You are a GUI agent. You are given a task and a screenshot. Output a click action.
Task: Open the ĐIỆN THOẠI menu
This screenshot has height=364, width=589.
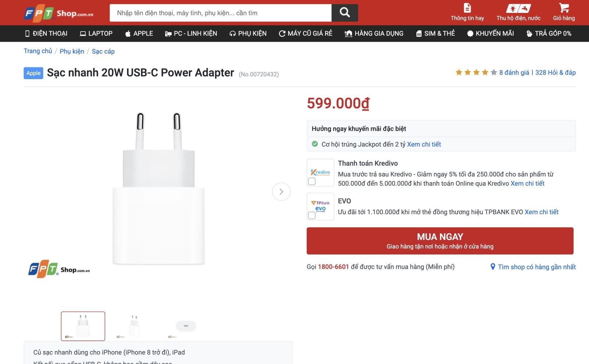pos(46,33)
